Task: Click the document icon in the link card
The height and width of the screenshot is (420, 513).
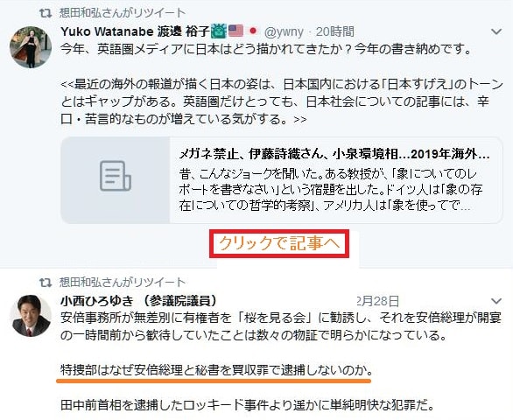Action: [x=116, y=176]
